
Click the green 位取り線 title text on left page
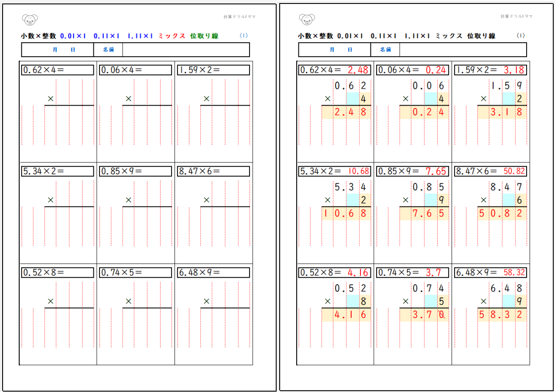pyautogui.click(x=204, y=36)
